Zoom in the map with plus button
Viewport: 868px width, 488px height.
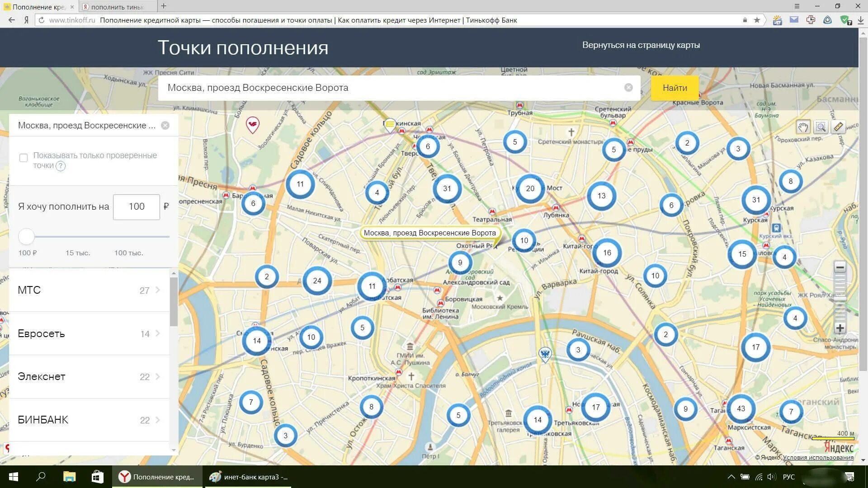840,328
